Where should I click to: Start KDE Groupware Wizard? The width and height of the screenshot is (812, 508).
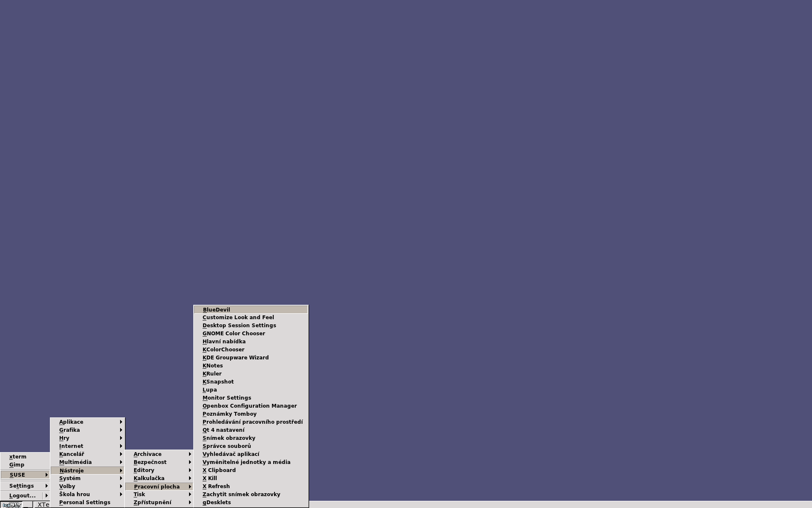(x=251, y=358)
